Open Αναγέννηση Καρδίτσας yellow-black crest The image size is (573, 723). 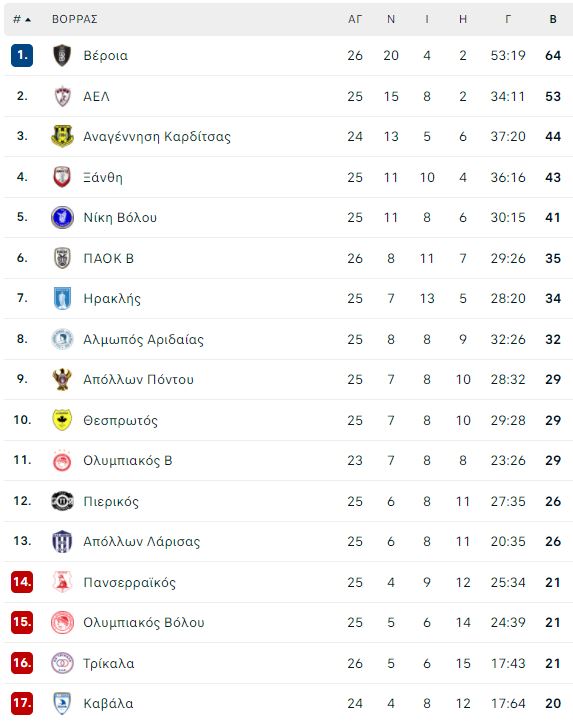62,136
